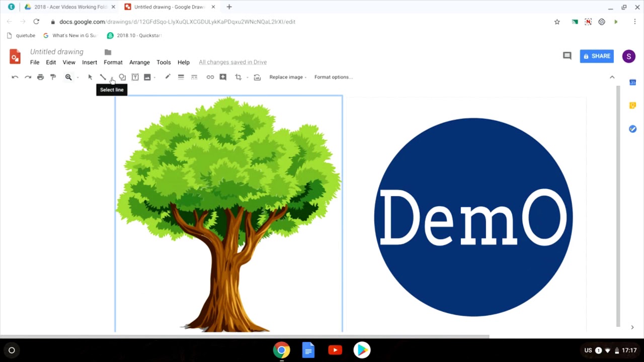Open Play Store from the shelf
This screenshot has width=644, height=362.
[x=362, y=350]
